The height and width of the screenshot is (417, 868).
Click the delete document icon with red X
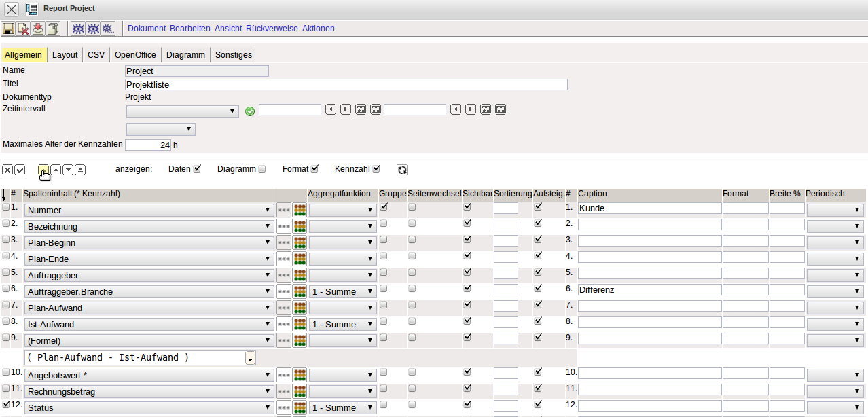pos(24,29)
